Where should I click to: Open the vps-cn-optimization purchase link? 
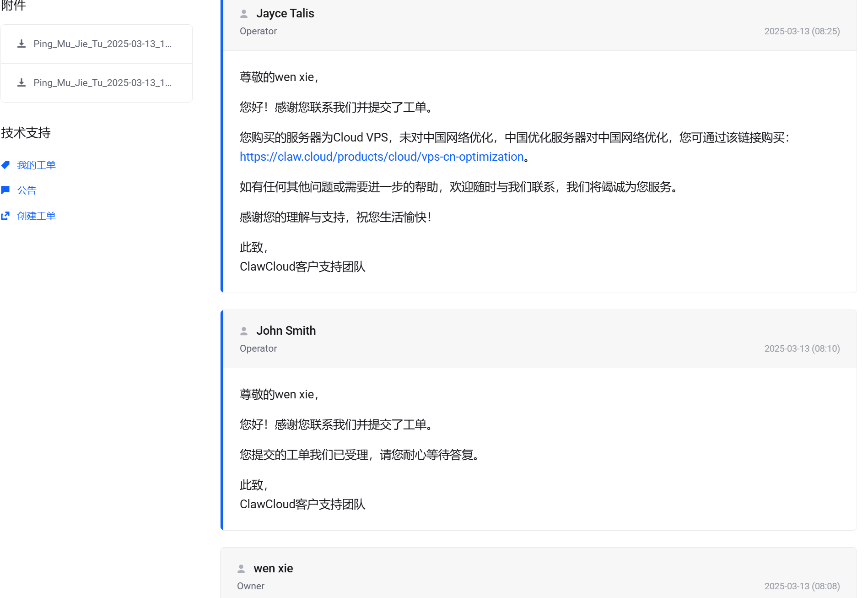[381, 157]
